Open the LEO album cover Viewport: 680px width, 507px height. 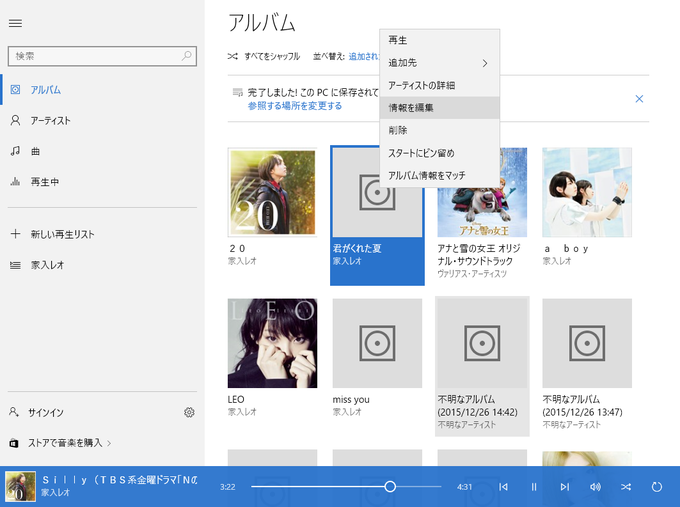(x=272, y=343)
